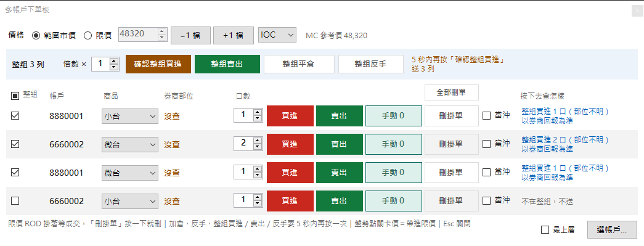Click 確認整組買進 to confirm group buy
Image resolution: width=644 pixels, height=246 pixels.
[x=158, y=64]
